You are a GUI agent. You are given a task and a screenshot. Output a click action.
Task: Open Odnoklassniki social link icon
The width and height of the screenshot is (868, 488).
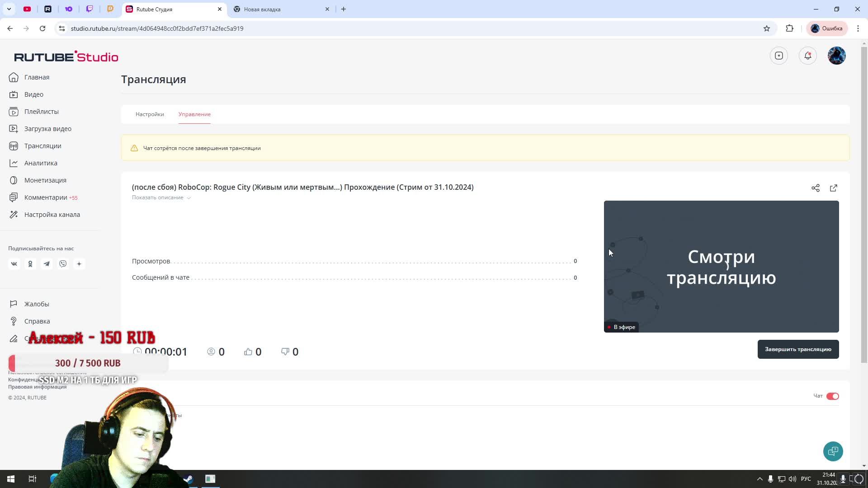pos(30,264)
